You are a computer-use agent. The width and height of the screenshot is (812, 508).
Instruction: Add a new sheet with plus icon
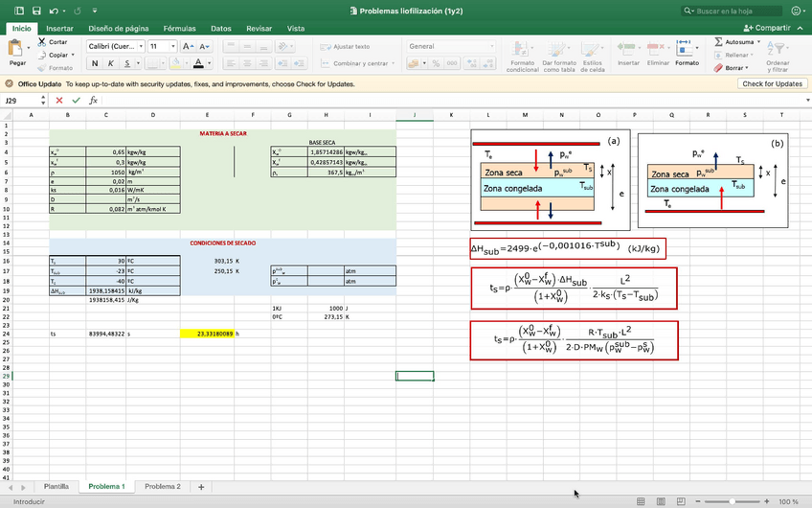(201, 487)
